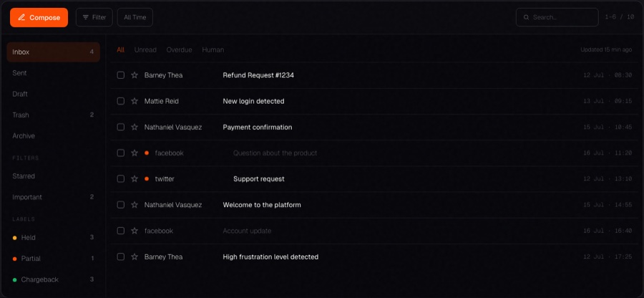Click the yellow Held label dot
644x298 pixels.
15,238
